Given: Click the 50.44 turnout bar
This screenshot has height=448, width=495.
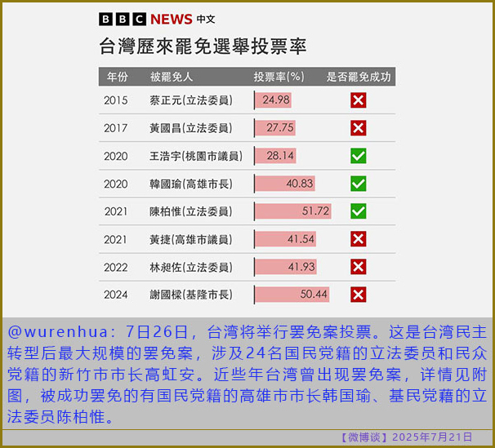Looking at the screenshot, I should (x=292, y=295).
